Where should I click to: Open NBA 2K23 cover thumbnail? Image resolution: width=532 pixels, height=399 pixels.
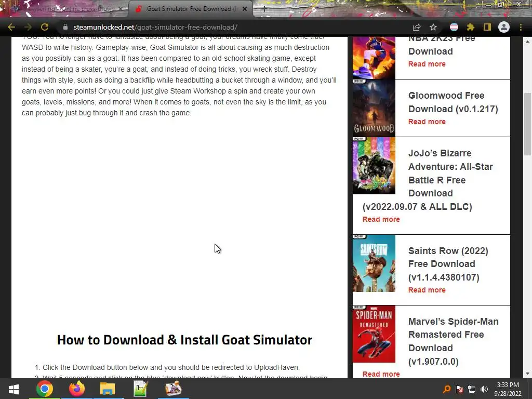pos(374,58)
